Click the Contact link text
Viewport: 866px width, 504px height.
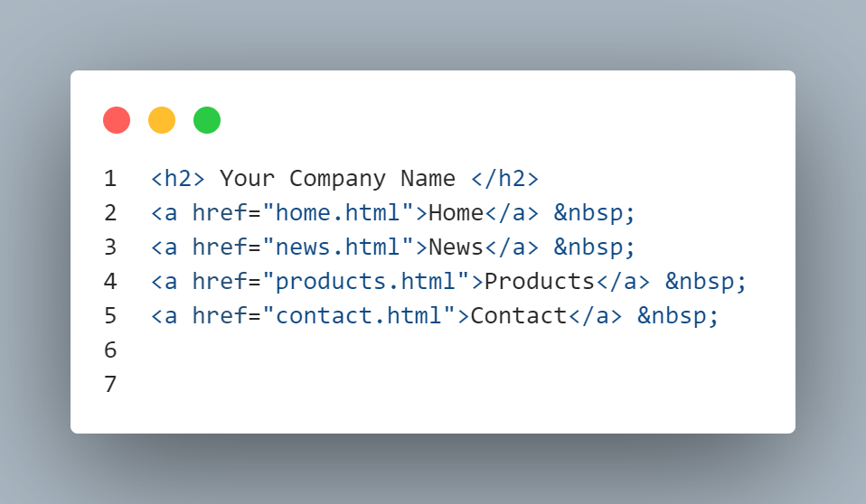519,315
